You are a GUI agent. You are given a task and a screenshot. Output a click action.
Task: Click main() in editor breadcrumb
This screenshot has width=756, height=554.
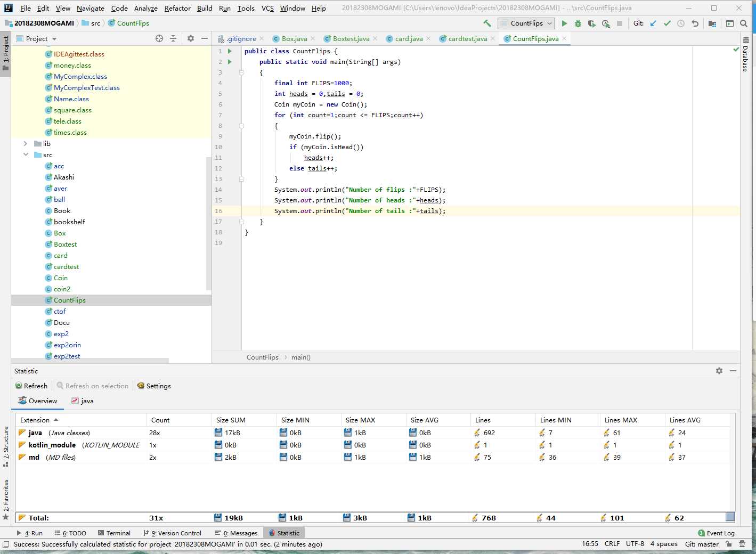[300, 357]
